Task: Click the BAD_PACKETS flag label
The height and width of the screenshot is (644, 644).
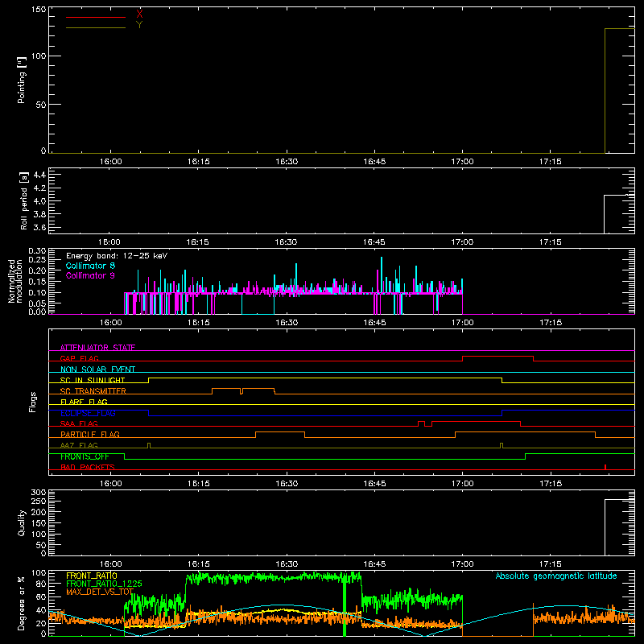Action: pyautogui.click(x=88, y=468)
